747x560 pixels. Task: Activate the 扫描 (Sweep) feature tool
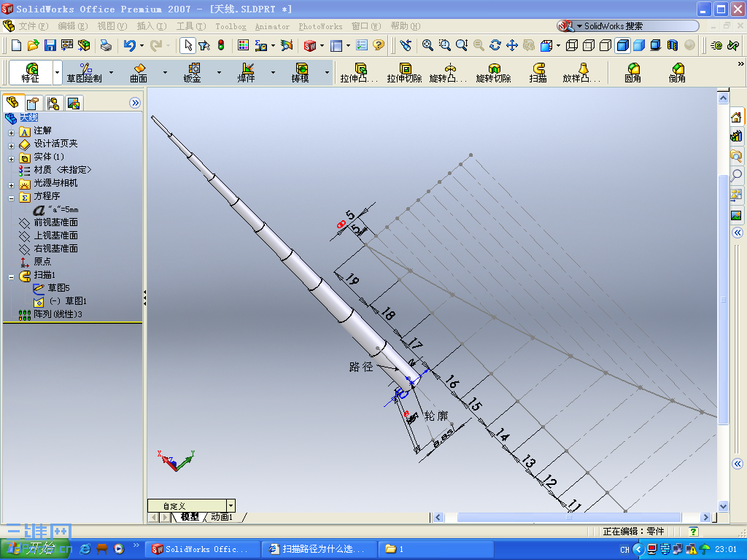[538, 72]
